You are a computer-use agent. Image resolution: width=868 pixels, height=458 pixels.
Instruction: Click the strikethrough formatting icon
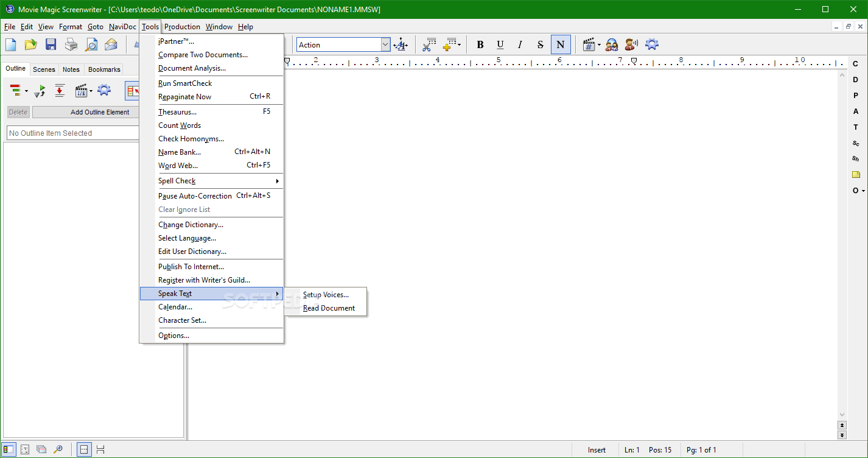click(540, 44)
